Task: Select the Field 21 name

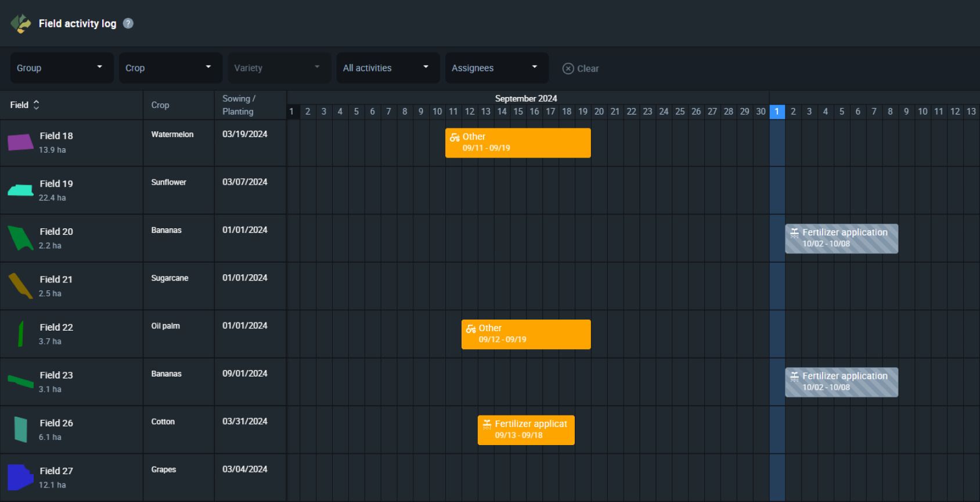Action: 56,279
